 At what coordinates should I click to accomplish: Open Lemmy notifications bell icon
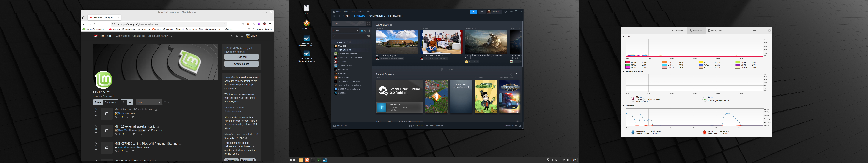(237, 36)
